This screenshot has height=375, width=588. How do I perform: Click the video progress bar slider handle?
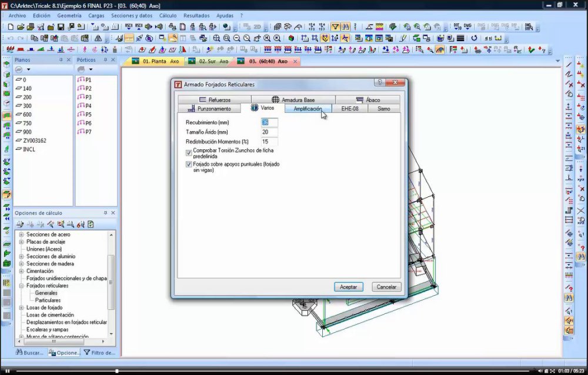pyautogui.click(x=117, y=371)
